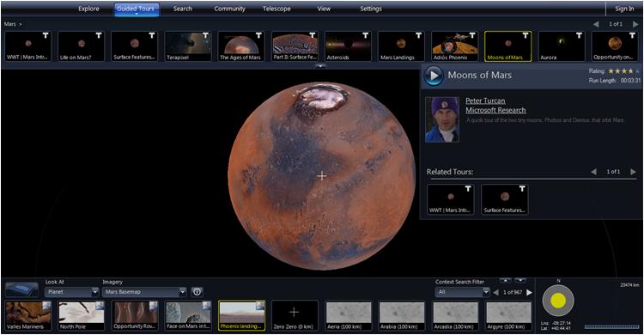
Task: Click the author photo of Peter Turcan
Action: click(x=442, y=119)
